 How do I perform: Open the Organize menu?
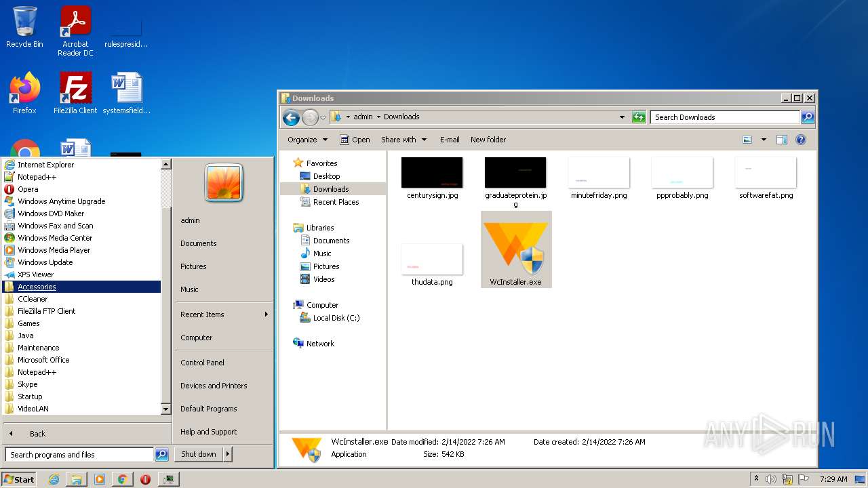tap(307, 140)
